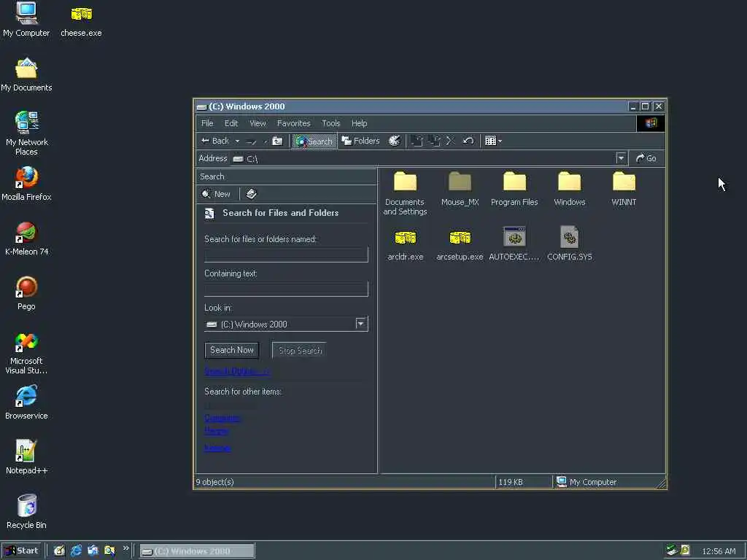Viewport: 747px width, 560px height.
Task: Open the File menu
Action: [x=207, y=123]
